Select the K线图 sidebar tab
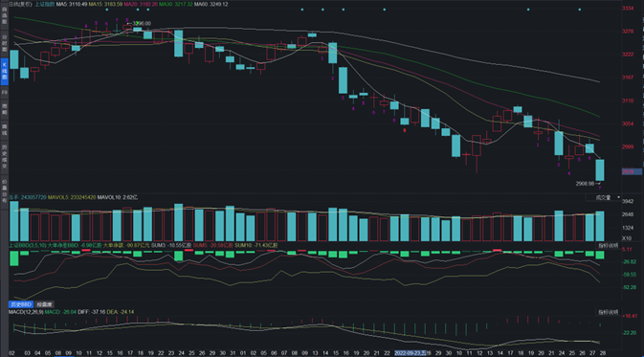 pyautogui.click(x=4, y=72)
